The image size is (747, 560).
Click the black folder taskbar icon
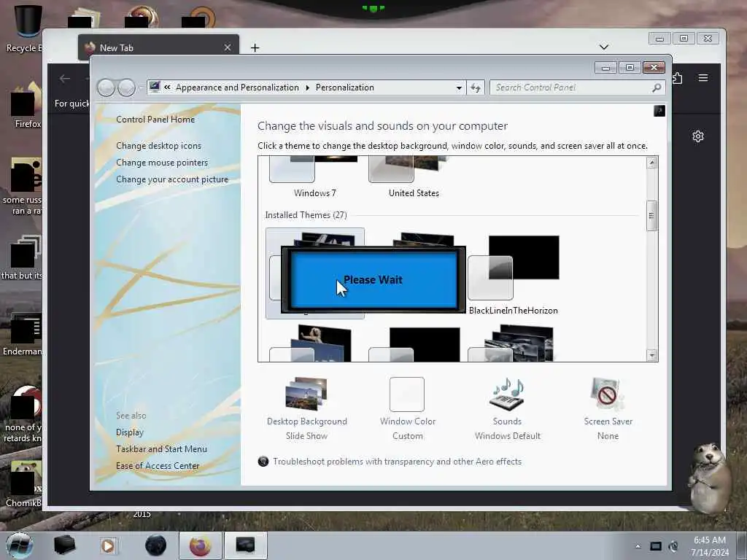pos(64,545)
